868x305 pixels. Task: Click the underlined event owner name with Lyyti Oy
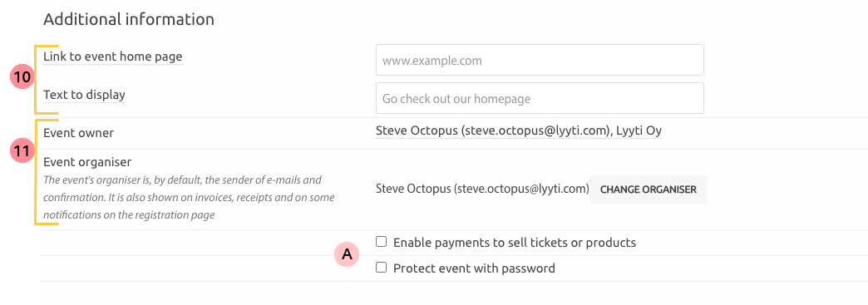pyautogui.click(x=519, y=131)
